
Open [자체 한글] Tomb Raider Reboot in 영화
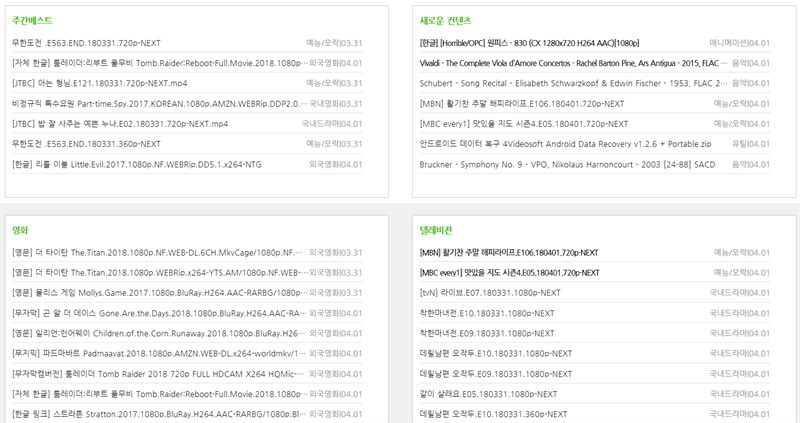pyautogui.click(x=160, y=394)
